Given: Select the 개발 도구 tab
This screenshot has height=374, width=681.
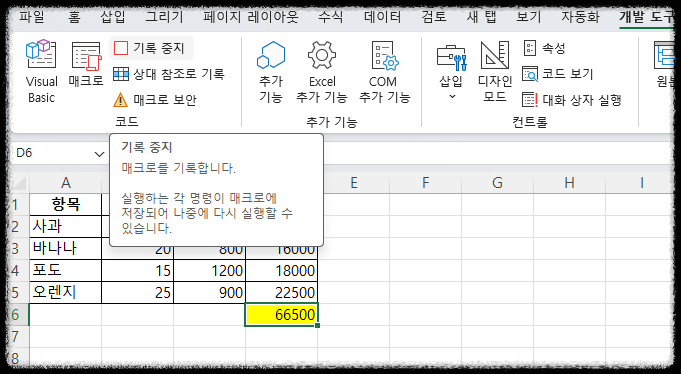Looking at the screenshot, I should [x=647, y=17].
